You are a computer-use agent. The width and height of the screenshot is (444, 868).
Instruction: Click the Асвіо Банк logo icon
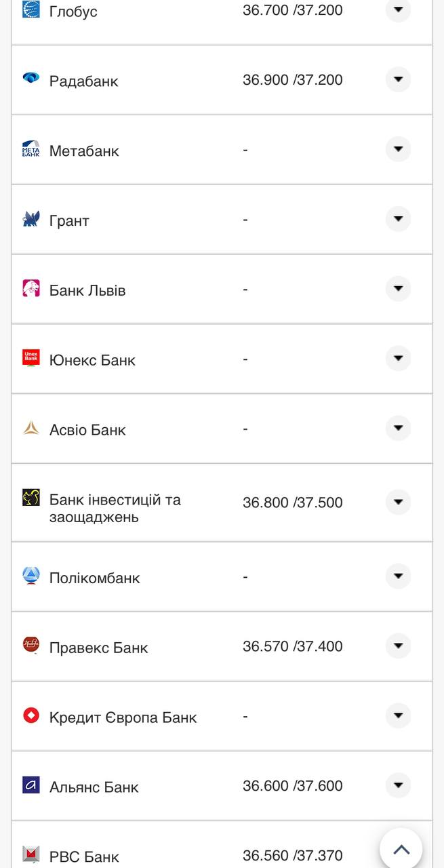[x=31, y=428]
